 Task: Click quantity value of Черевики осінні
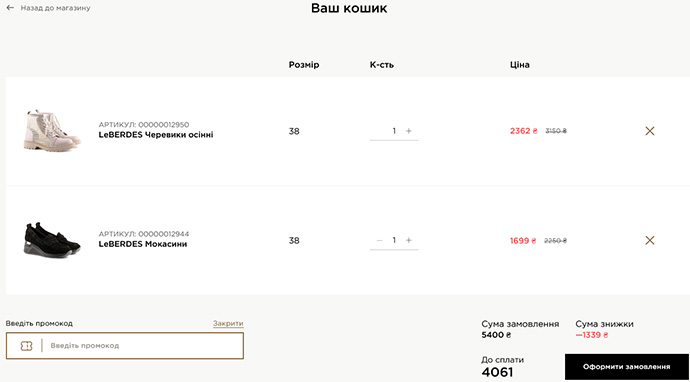tap(394, 131)
